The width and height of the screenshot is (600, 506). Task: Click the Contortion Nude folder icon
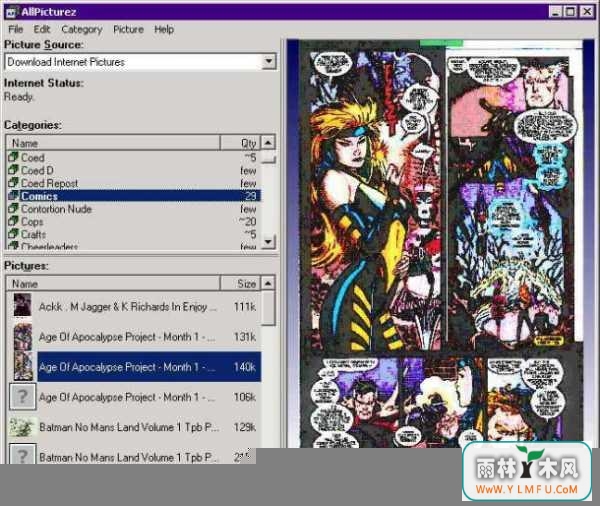pyautogui.click(x=13, y=208)
